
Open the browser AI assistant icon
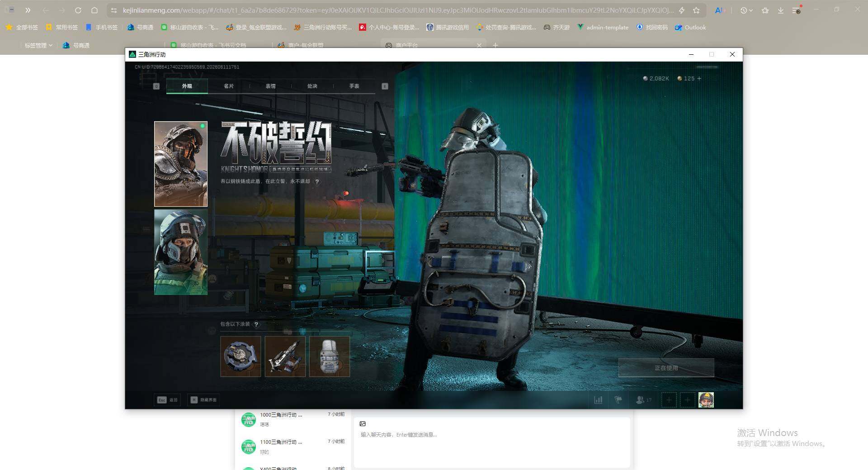click(x=719, y=10)
